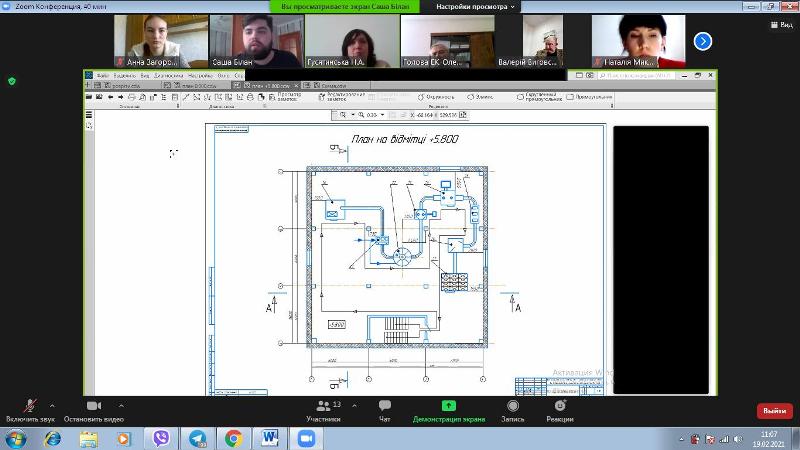Open Google Chrome from taskbar
Screen dimensions: 800x450
coord(233,439)
